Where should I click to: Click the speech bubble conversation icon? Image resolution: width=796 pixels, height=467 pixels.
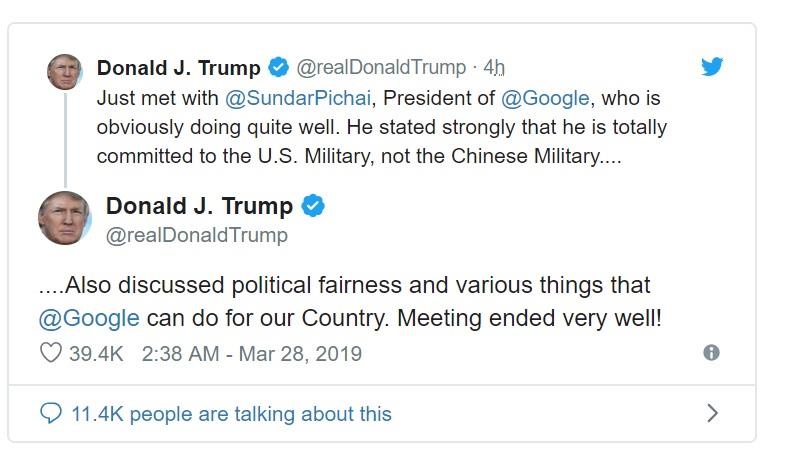click(x=50, y=413)
